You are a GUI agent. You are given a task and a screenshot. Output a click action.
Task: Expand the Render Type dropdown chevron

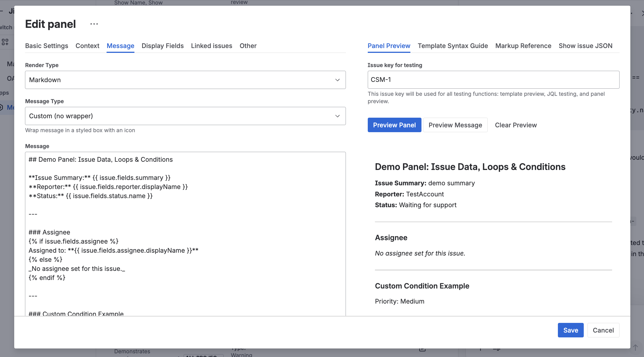[x=337, y=80]
